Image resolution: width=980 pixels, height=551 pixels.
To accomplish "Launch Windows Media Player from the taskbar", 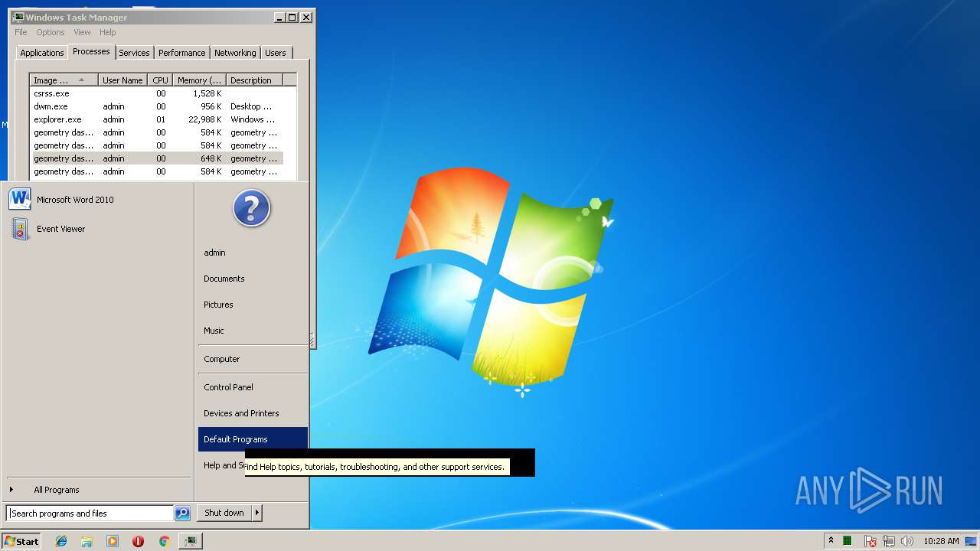I will coord(113,541).
